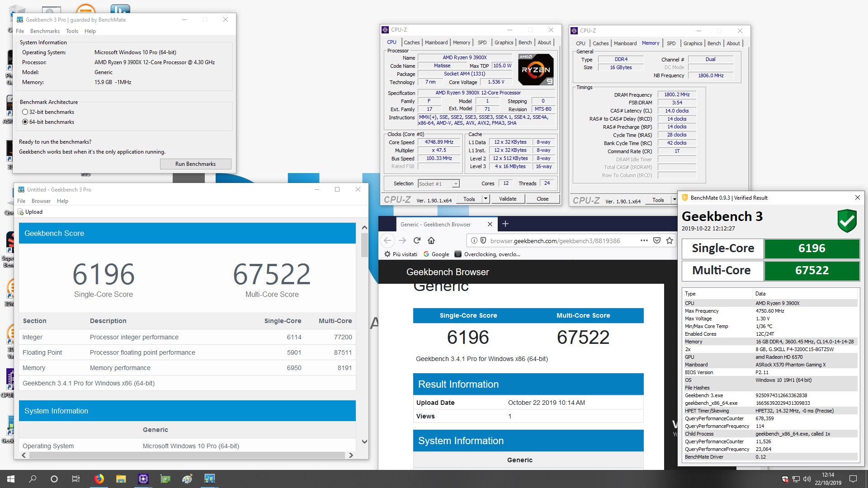Click Geekbench Browser header link
Image resolution: width=868 pixels, height=488 pixels.
(448, 272)
